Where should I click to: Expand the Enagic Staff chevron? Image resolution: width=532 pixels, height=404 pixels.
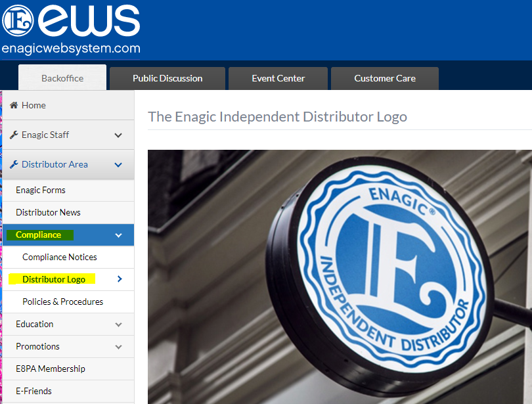118,135
